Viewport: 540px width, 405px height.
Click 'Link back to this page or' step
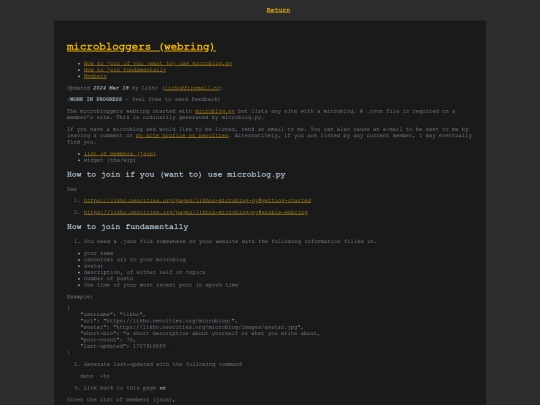[125, 388]
